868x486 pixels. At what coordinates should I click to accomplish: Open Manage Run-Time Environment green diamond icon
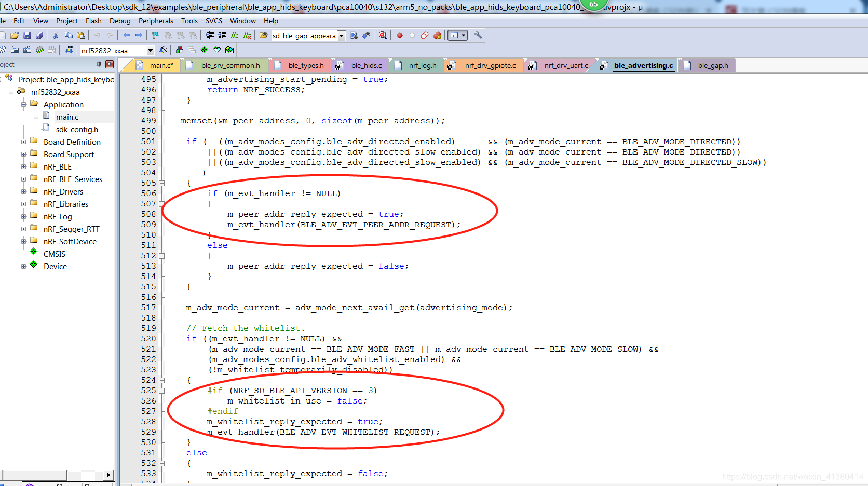coord(204,50)
